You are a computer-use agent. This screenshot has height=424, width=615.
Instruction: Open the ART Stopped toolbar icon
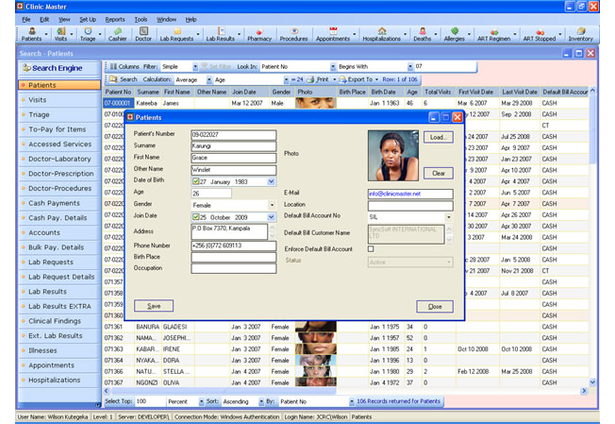pos(539,35)
